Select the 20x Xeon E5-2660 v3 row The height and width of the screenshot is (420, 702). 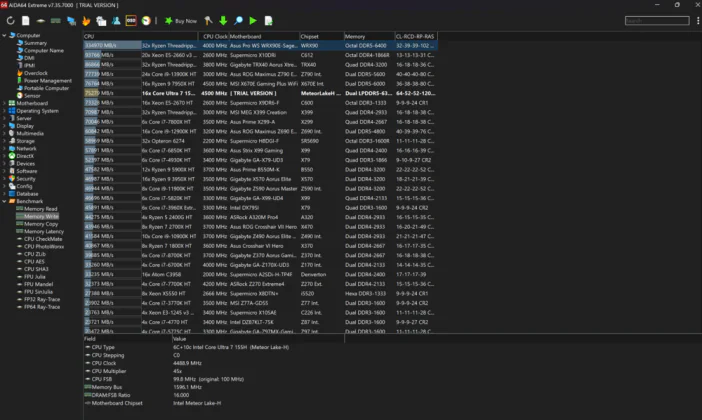(260, 55)
